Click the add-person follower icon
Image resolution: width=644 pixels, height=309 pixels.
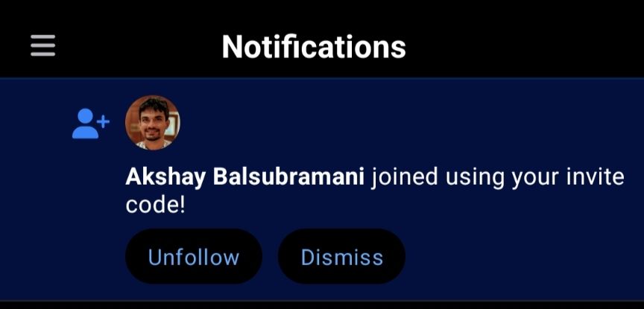(x=91, y=123)
